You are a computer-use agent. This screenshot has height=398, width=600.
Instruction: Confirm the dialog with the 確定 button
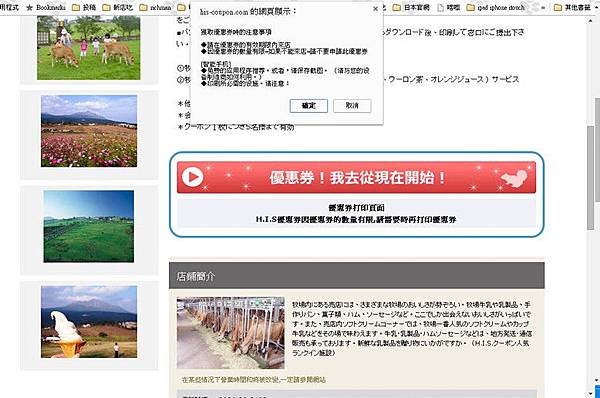(x=308, y=106)
